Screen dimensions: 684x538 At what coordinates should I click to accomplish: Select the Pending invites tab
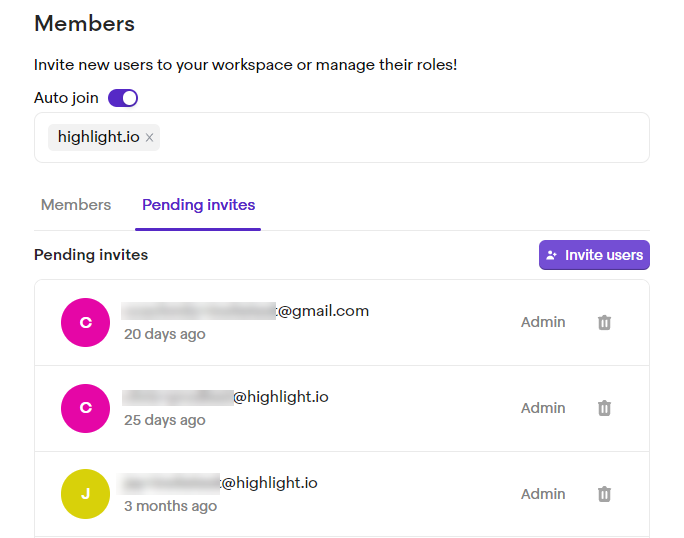coord(198,205)
